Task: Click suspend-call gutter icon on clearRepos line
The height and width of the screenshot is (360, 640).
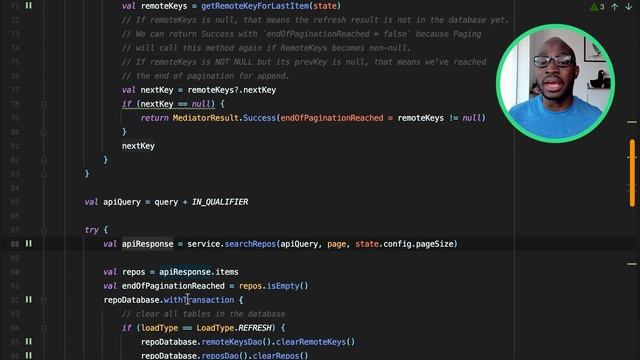Action: [x=29, y=356]
